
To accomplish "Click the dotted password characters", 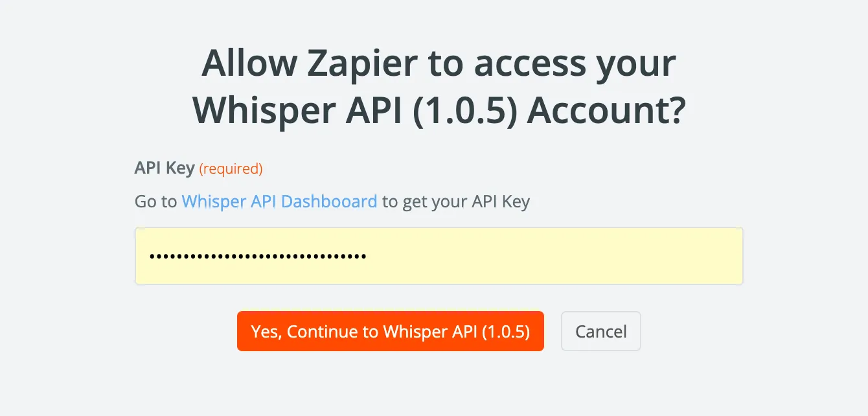I will tap(258, 255).
